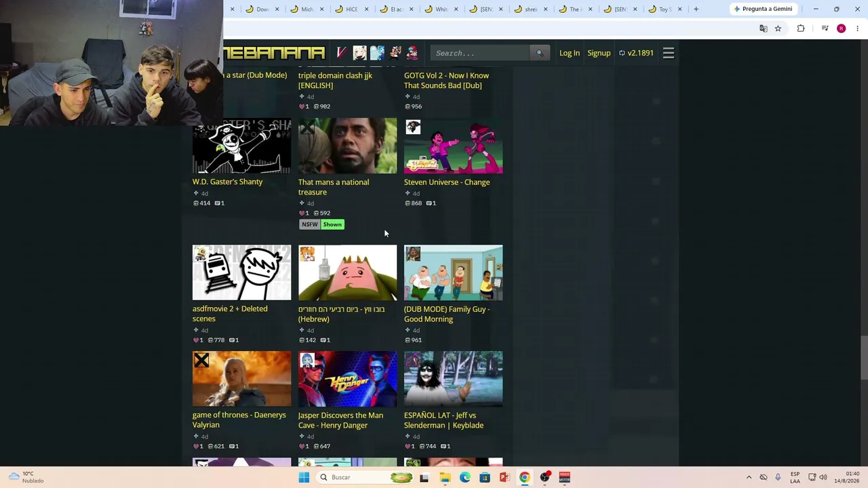Click the Pregunta a Gemini button
The height and width of the screenshot is (488, 868).
pos(762,9)
